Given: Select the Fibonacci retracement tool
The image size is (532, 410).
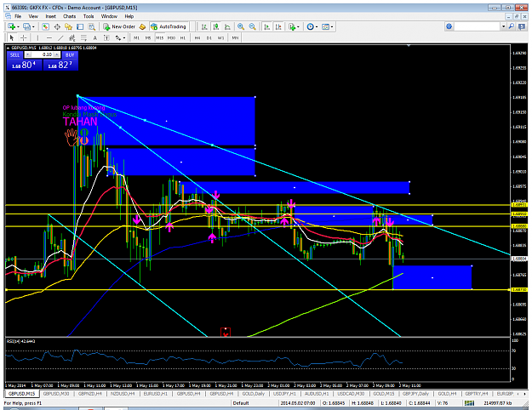Looking at the screenshot, I should [83, 37].
